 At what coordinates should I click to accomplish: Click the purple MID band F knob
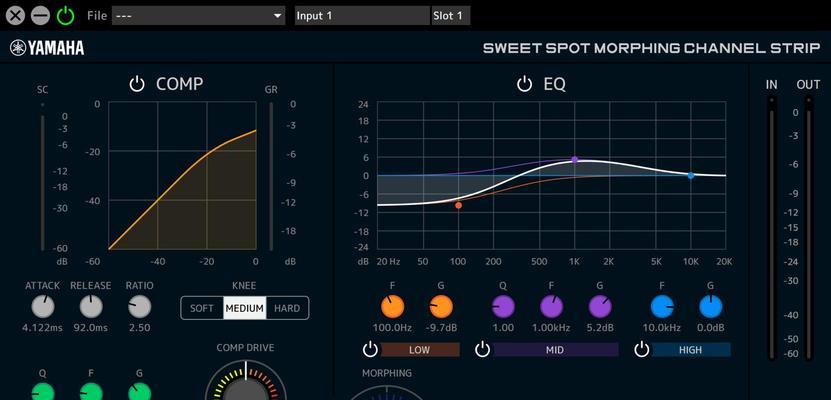[552, 307]
